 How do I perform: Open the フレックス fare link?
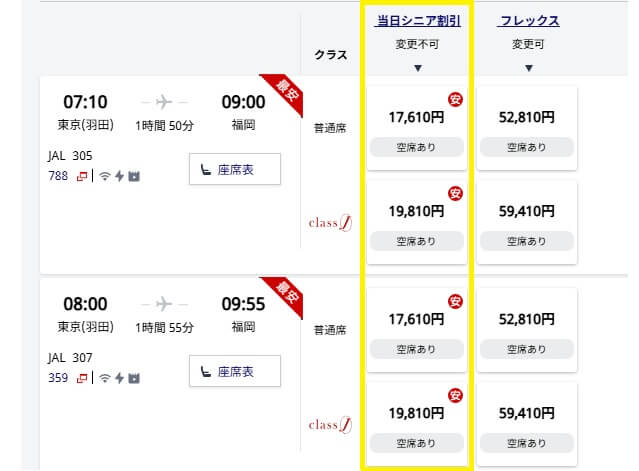[x=529, y=21]
